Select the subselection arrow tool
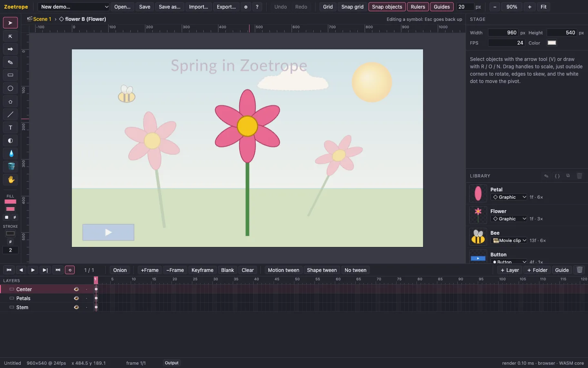 [10, 36]
